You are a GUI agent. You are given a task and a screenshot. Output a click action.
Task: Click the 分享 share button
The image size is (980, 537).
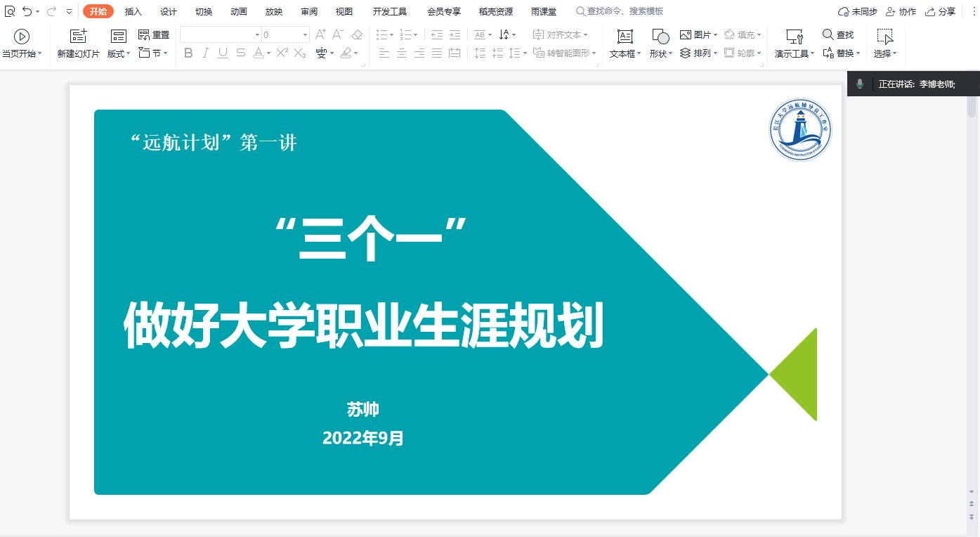941,11
